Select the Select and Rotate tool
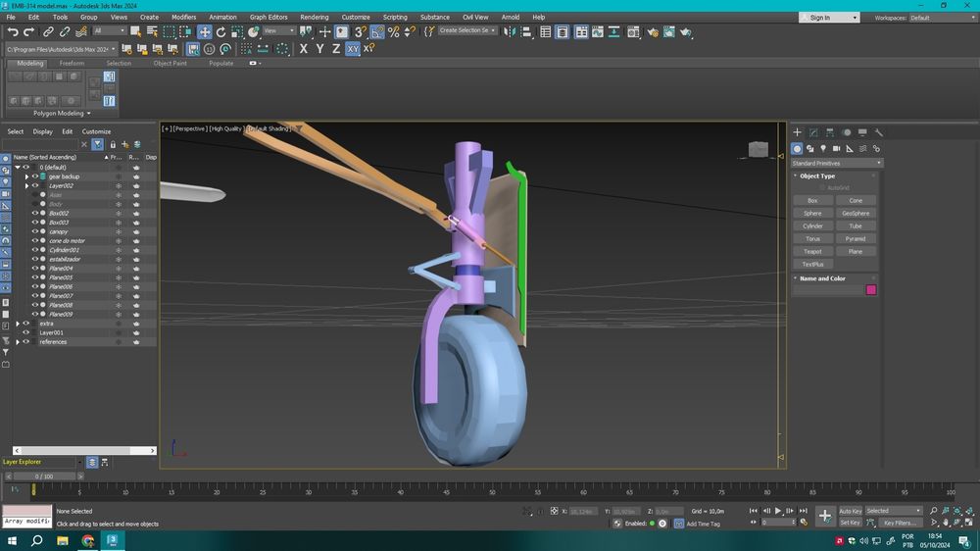Image resolution: width=980 pixels, height=551 pixels. click(221, 32)
